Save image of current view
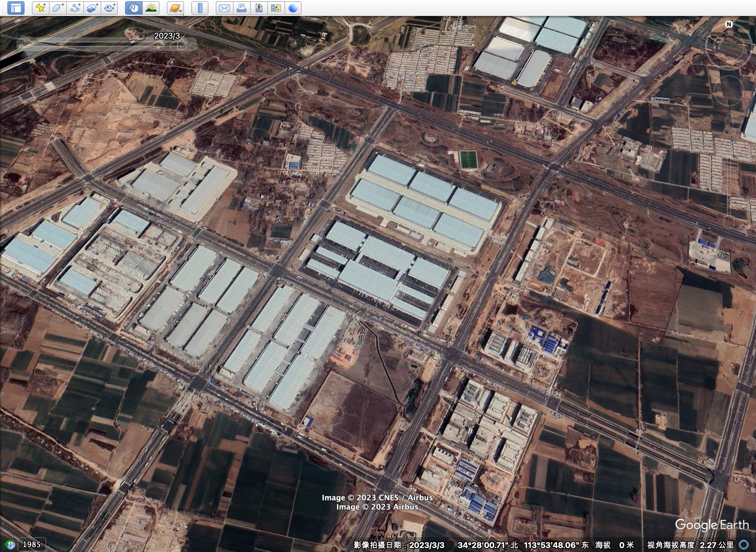This screenshot has height=552, width=756. point(259,8)
